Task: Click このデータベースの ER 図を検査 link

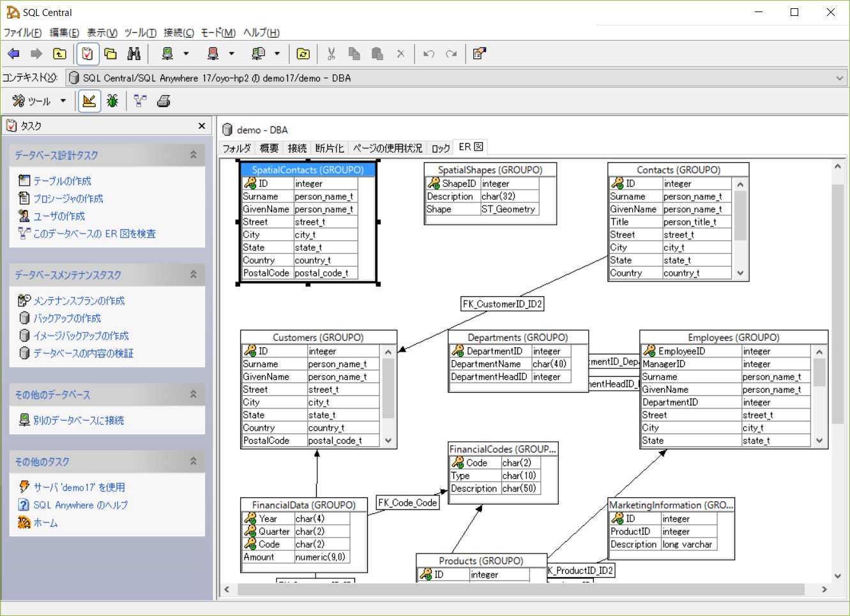Action: pyautogui.click(x=95, y=234)
